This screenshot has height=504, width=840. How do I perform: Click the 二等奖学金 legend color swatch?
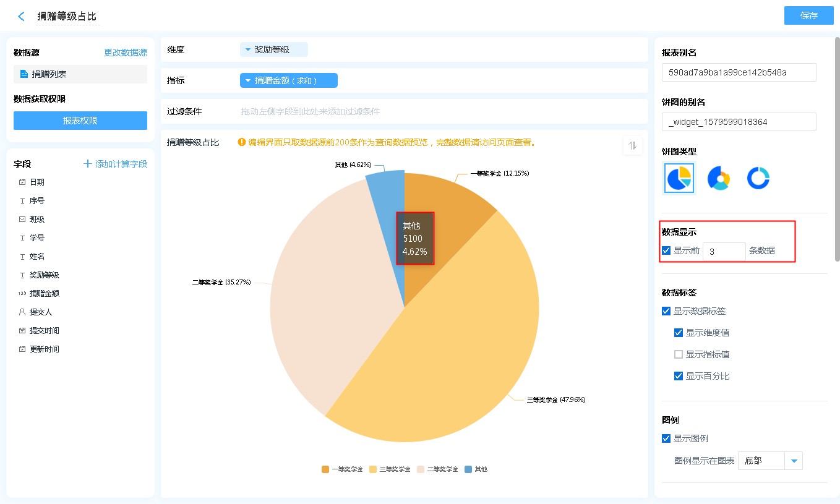click(422, 469)
